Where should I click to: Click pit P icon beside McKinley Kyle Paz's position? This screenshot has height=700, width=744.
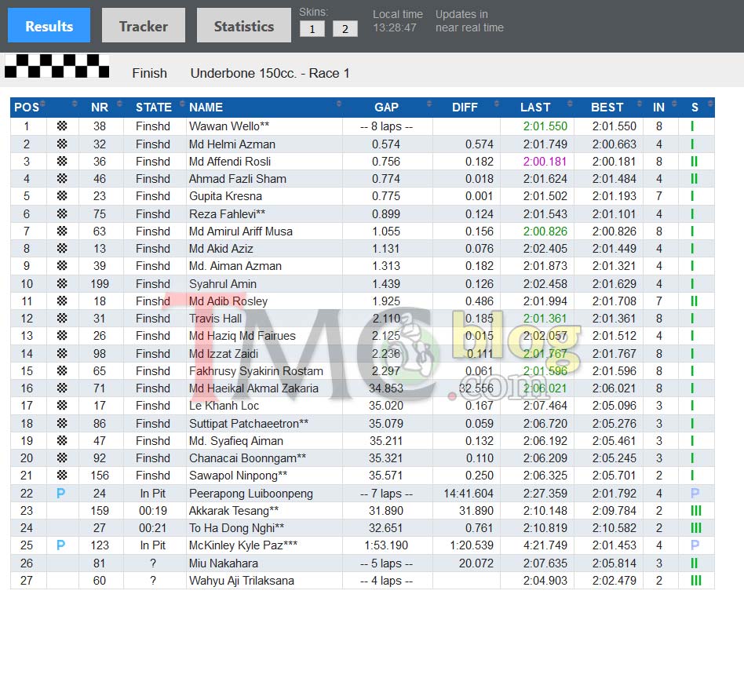[60, 545]
